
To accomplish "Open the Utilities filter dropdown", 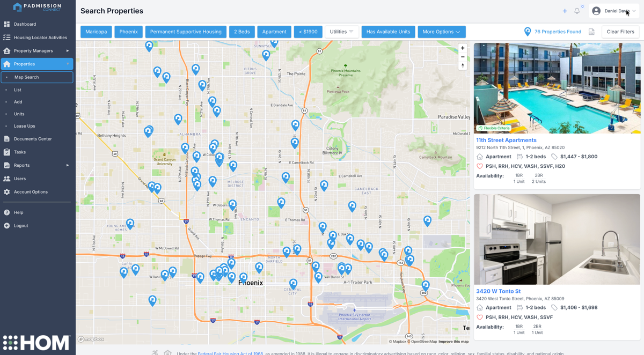I will coord(341,32).
